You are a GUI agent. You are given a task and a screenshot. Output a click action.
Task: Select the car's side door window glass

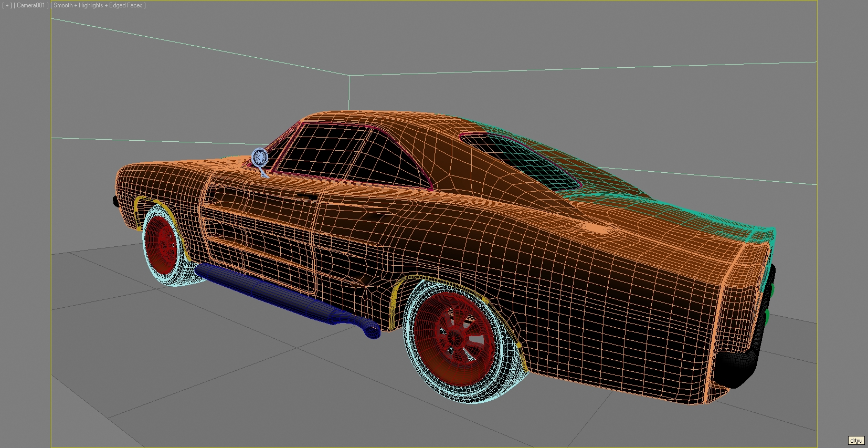tap(352, 156)
